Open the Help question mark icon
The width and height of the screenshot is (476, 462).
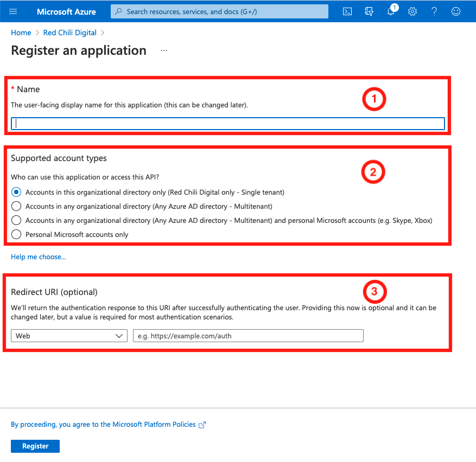tap(434, 11)
